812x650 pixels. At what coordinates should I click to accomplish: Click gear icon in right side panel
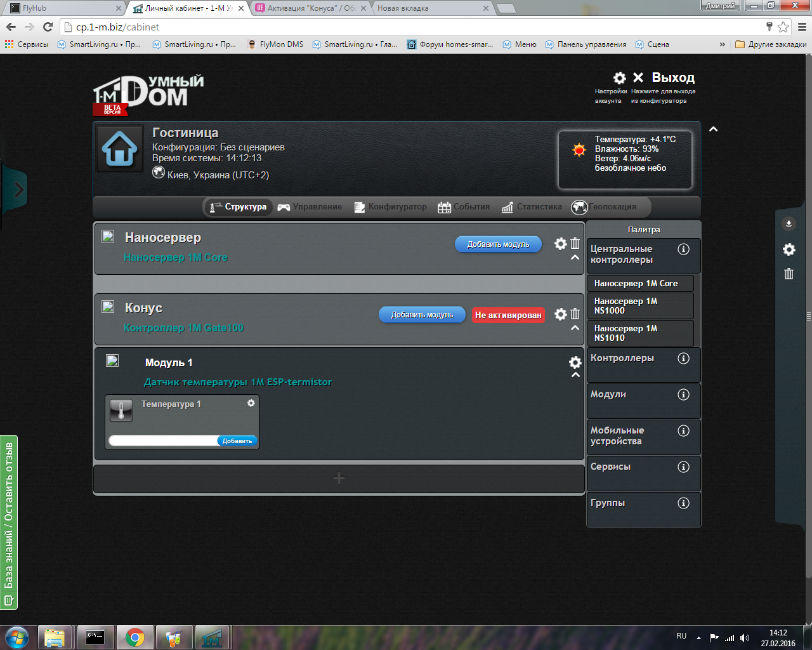pos(789,249)
